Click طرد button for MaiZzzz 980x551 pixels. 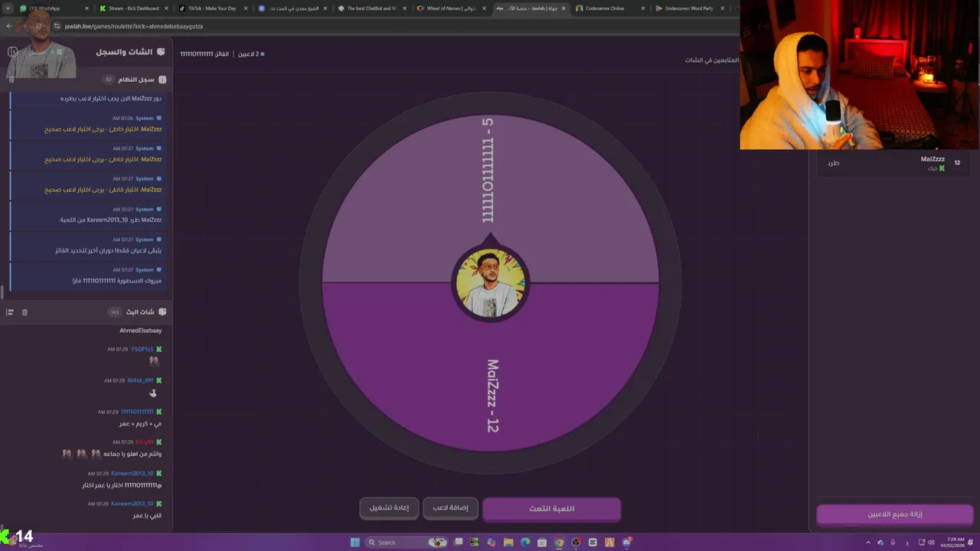[x=833, y=163]
